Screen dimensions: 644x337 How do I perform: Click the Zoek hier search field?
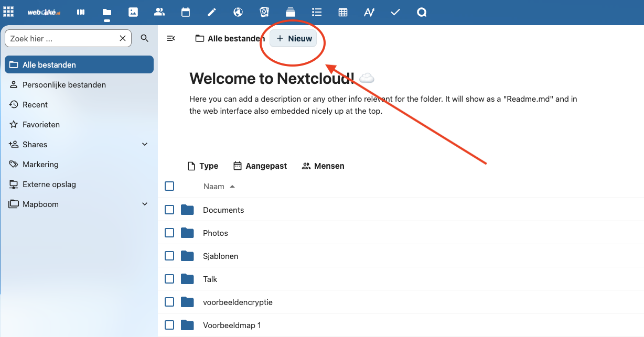62,38
